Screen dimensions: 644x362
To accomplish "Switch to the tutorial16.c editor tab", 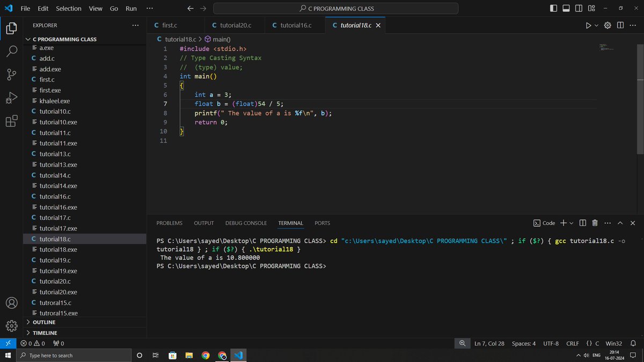I will (x=296, y=25).
